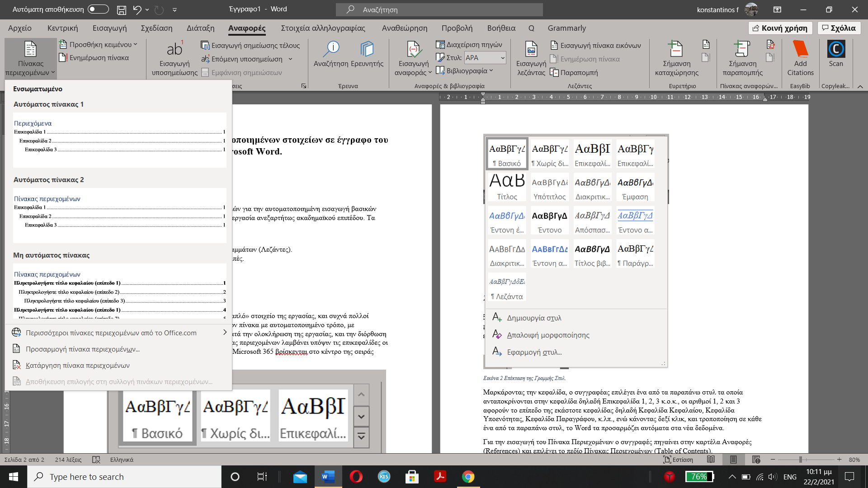Click the Ελληνικά language indicator
Image resolution: width=868 pixels, height=488 pixels.
pyautogui.click(x=122, y=460)
